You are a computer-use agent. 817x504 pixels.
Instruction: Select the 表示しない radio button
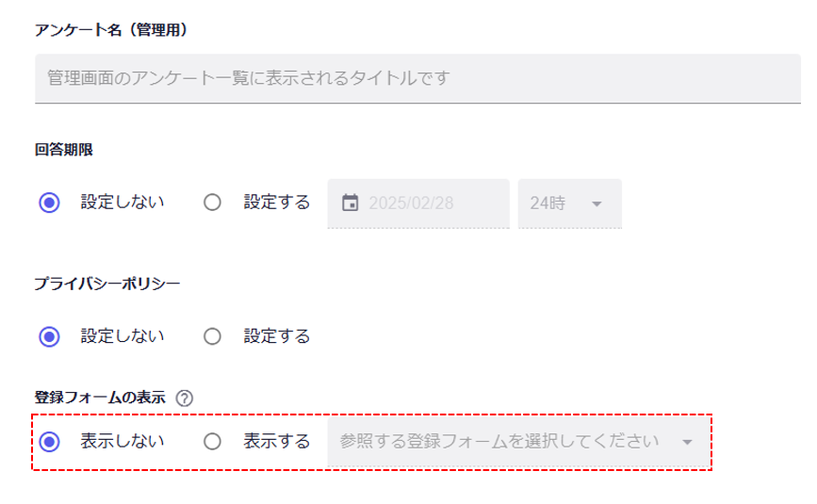[51, 441]
